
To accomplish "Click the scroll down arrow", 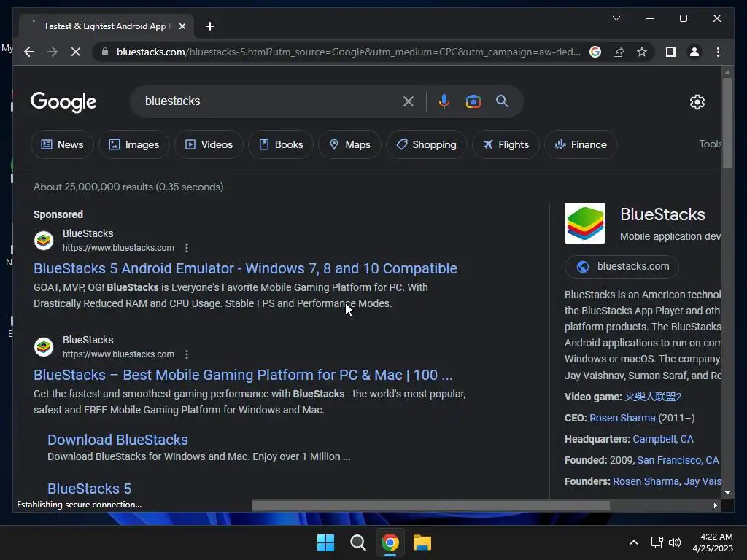I will point(727,494).
